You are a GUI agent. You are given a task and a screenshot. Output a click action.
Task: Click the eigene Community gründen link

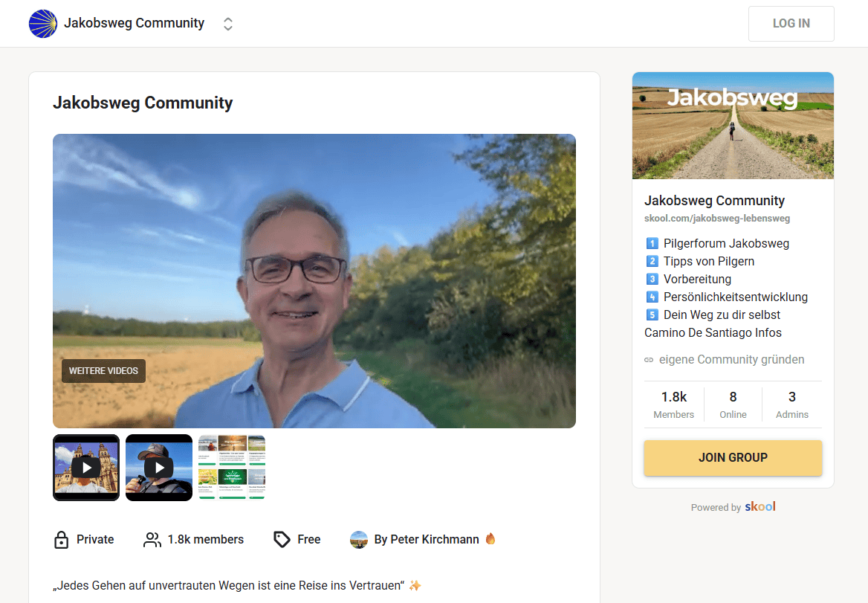pos(731,359)
